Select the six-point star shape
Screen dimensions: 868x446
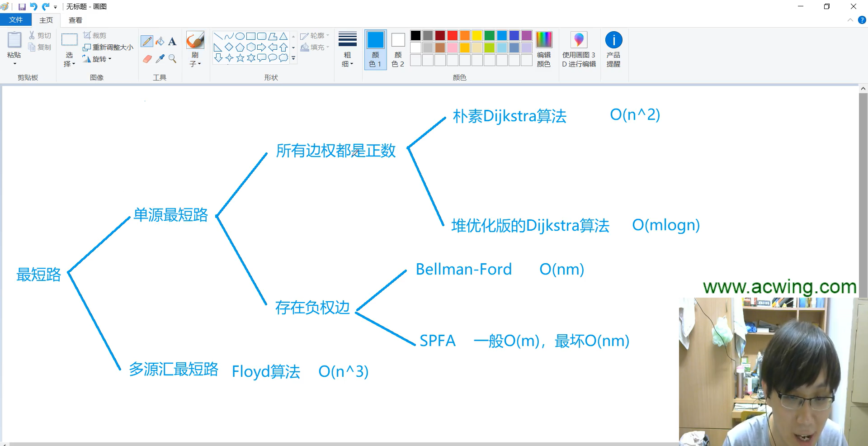tap(251, 58)
